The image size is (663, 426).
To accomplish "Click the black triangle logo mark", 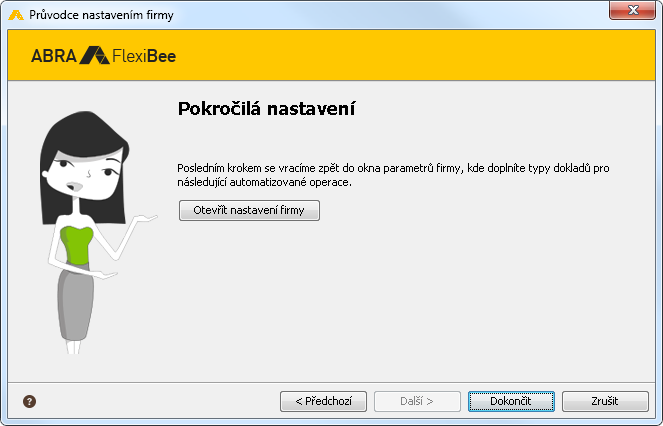I will click(x=95, y=55).
